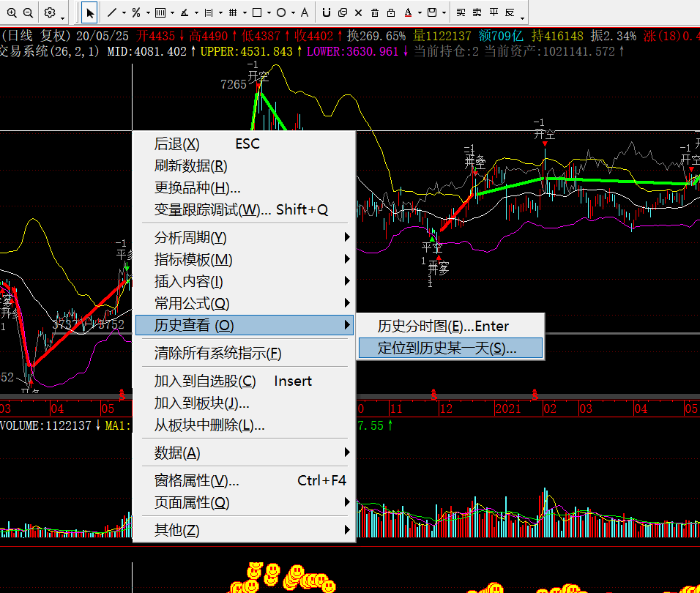Viewport: 700px width, 593px height.
Task: Click MID:4081.402 indicator value text
Action: tap(147, 52)
